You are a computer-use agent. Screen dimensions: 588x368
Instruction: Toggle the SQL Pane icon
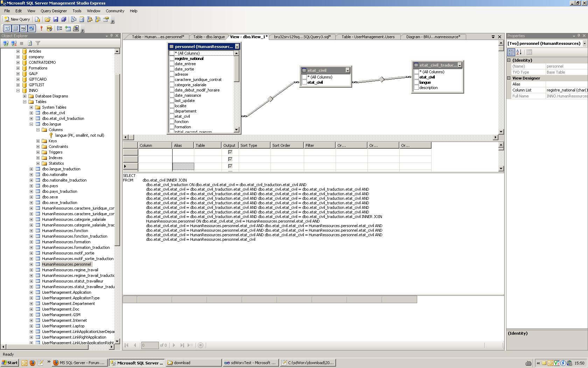coord(23,28)
